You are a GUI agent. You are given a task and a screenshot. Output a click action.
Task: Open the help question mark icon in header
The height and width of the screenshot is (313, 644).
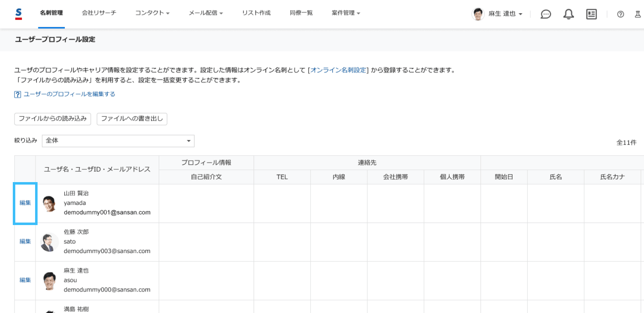620,14
